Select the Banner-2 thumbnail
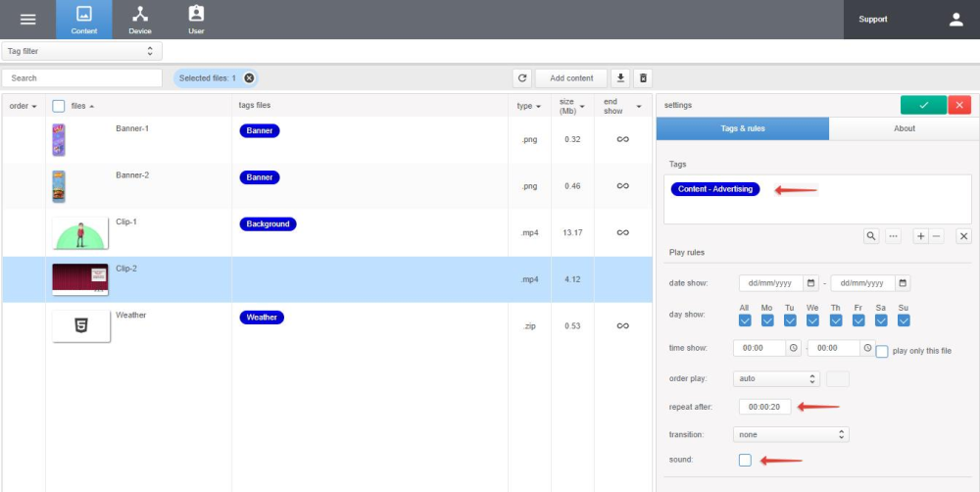 59,187
